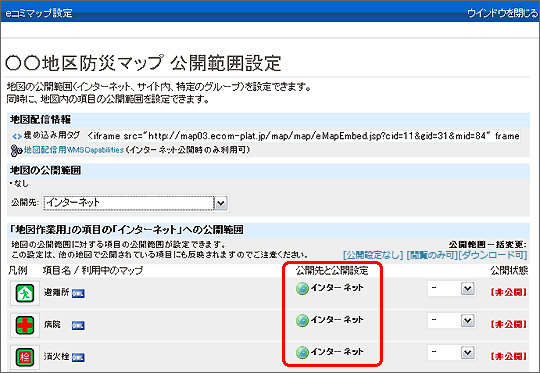Screen dimensions: 540x373
Task: Click the 避難所 item name
Action: 56,292
